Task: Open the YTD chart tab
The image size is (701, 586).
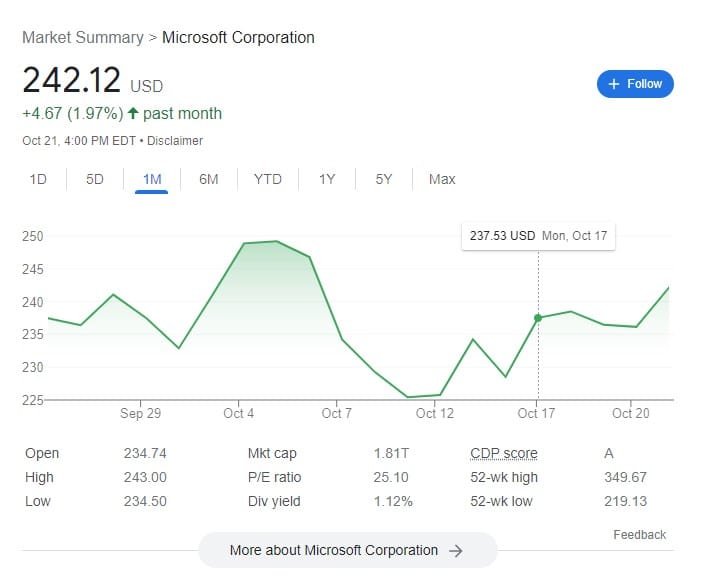Action: (267, 179)
